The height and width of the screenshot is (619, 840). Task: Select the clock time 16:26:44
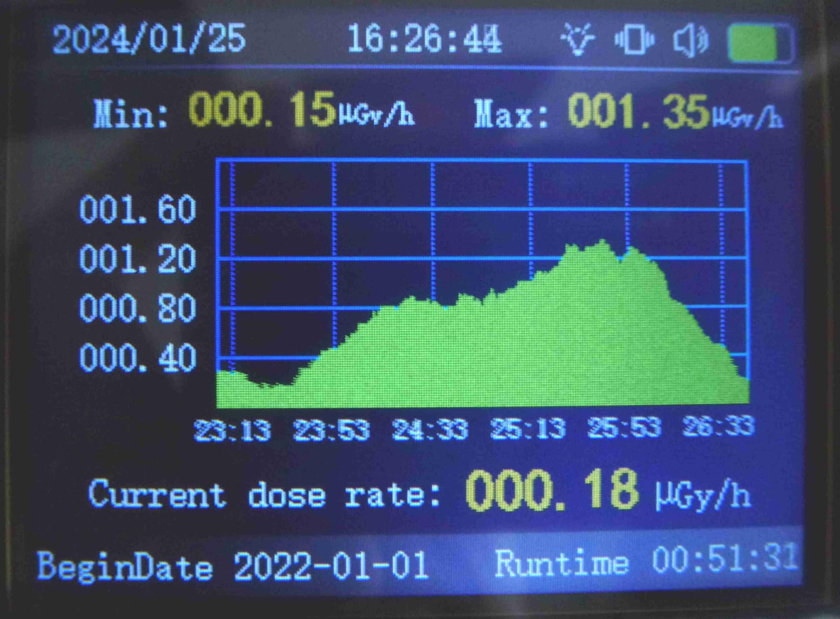click(424, 39)
